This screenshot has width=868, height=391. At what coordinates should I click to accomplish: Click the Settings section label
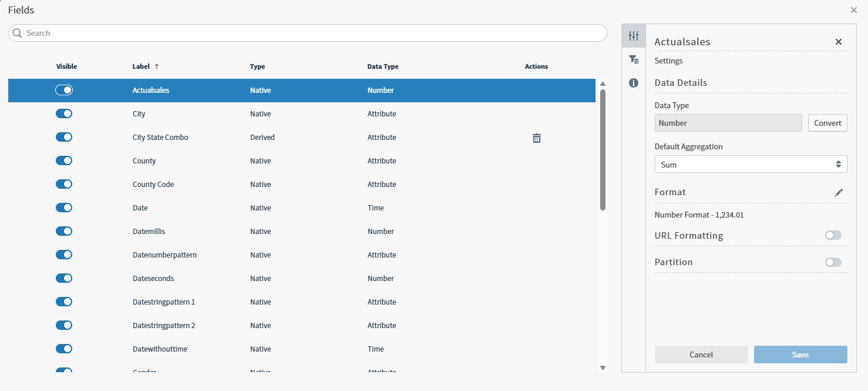point(668,61)
